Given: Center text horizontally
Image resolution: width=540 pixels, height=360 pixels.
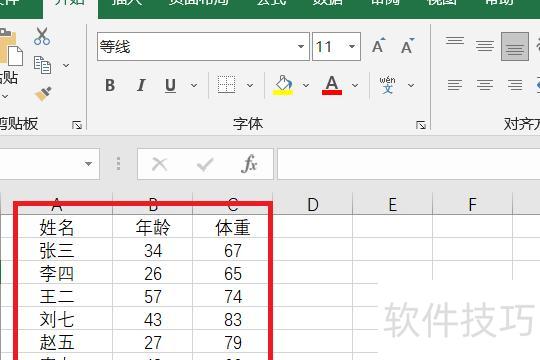Looking at the screenshot, I should point(485,85).
